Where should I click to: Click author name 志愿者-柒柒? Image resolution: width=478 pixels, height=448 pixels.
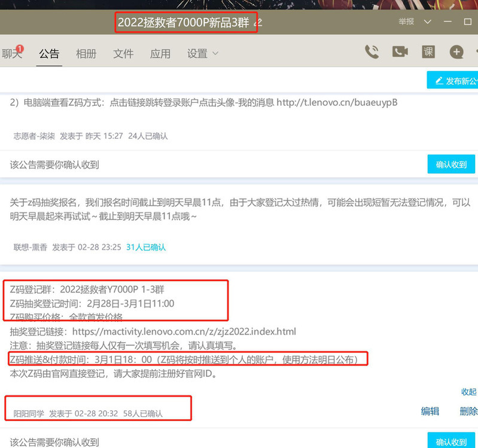[x=34, y=136]
